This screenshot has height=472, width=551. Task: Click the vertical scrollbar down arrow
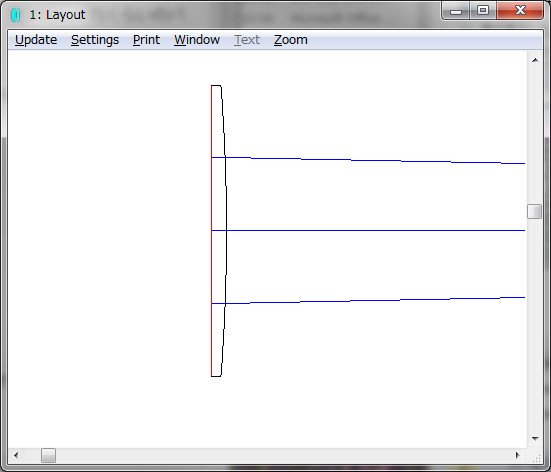tap(535, 439)
